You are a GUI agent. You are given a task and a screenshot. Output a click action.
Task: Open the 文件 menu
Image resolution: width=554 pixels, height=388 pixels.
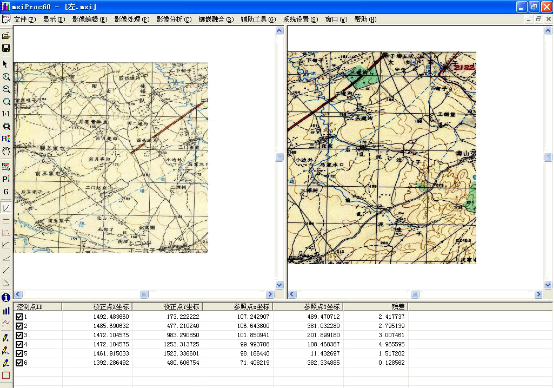(25, 19)
